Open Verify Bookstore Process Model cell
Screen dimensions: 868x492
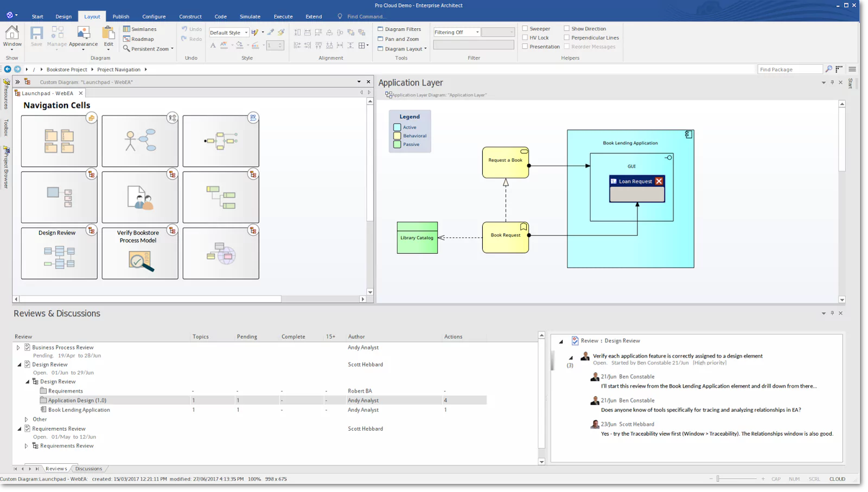[x=140, y=253]
